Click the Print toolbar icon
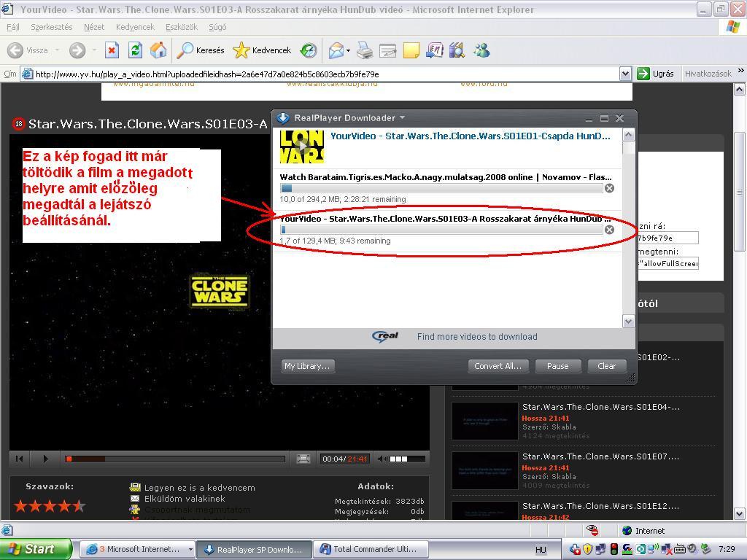747x560 pixels. (365, 50)
